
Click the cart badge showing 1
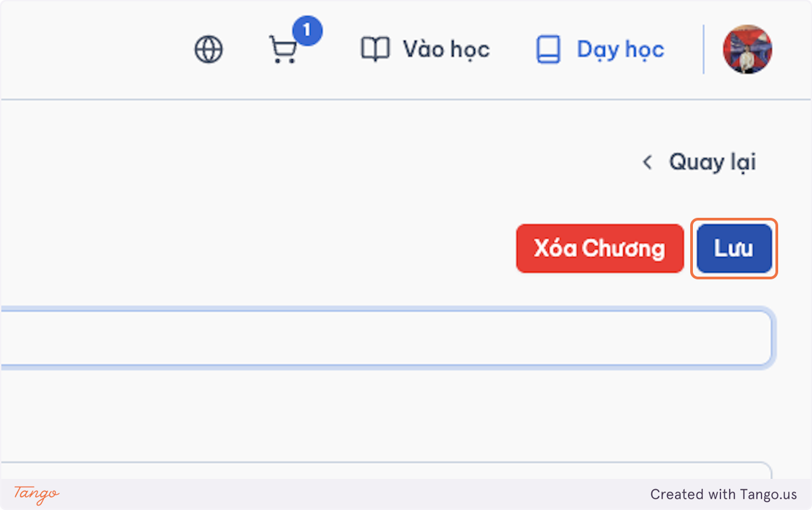pos(307,31)
